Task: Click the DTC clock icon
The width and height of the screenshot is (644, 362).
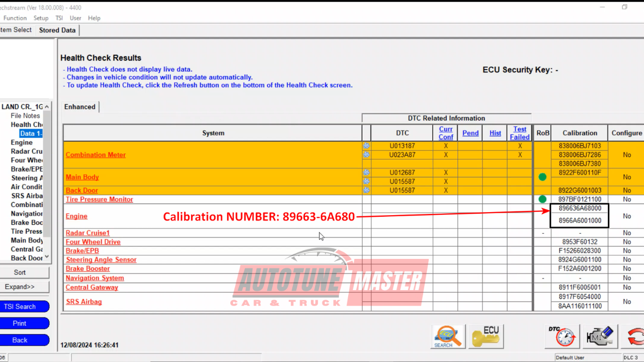Action: click(561, 336)
